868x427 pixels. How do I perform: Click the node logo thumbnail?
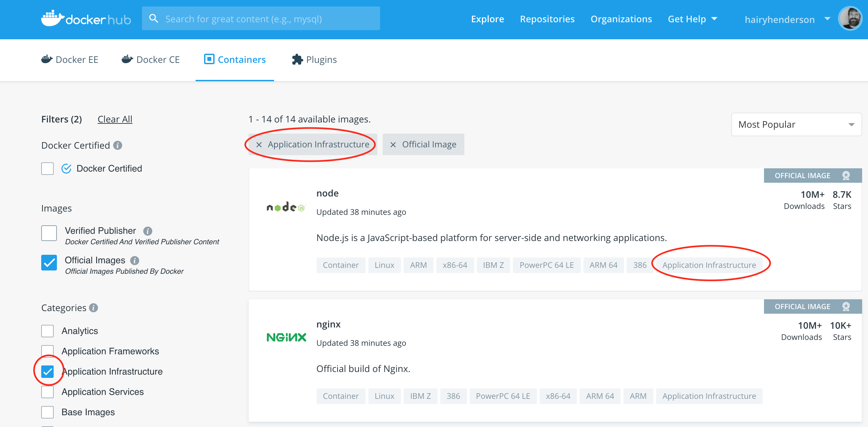click(286, 207)
